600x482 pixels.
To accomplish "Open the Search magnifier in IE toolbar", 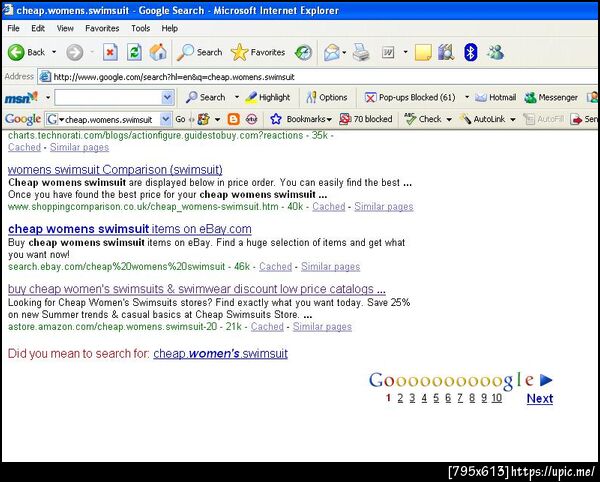I will coord(199,52).
